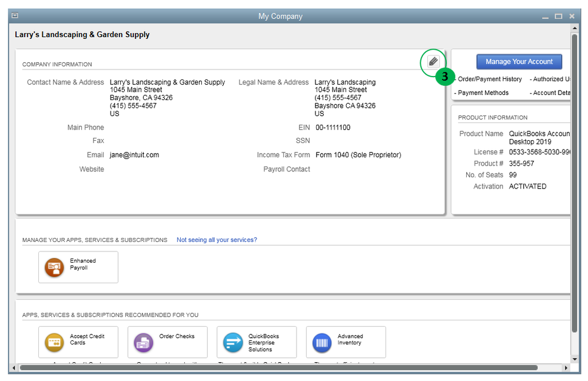Open Order/Payment History link
The width and height of the screenshot is (588, 381).
pyautogui.click(x=489, y=79)
